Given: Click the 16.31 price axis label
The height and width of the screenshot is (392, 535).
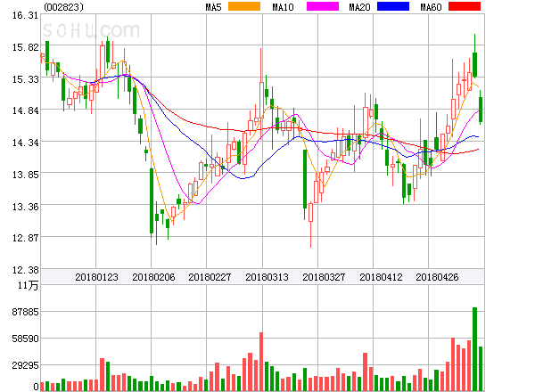Looking at the screenshot, I should (x=23, y=16).
